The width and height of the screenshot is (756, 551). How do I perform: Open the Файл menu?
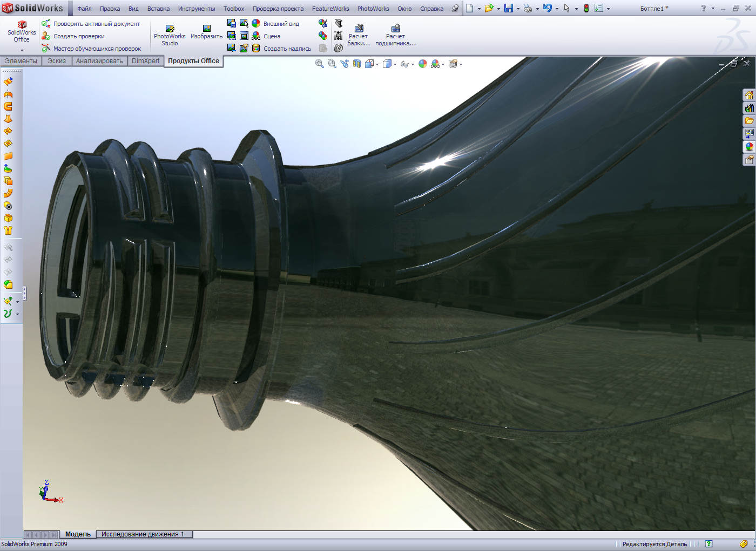click(x=84, y=9)
